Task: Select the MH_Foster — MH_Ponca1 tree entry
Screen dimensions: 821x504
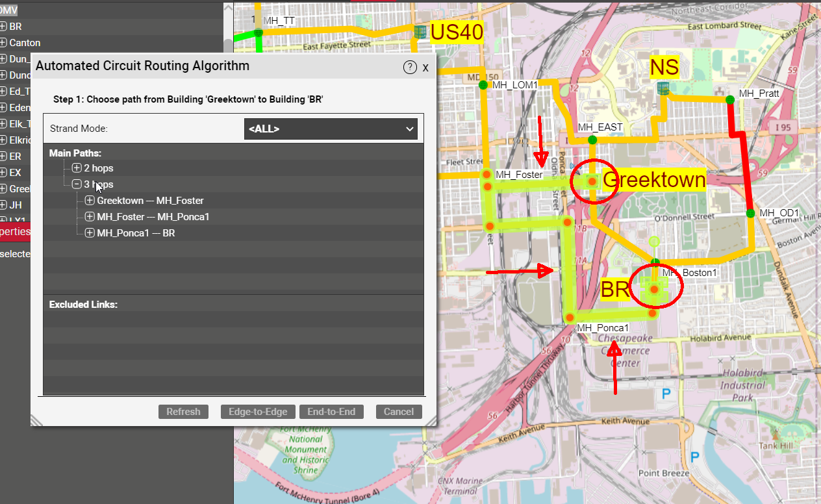Action: (153, 217)
